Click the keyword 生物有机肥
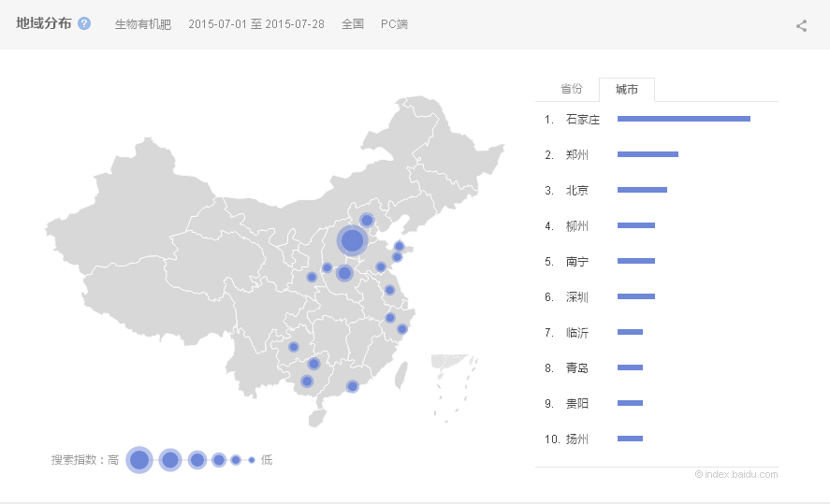This screenshot has height=504, width=830. (143, 24)
